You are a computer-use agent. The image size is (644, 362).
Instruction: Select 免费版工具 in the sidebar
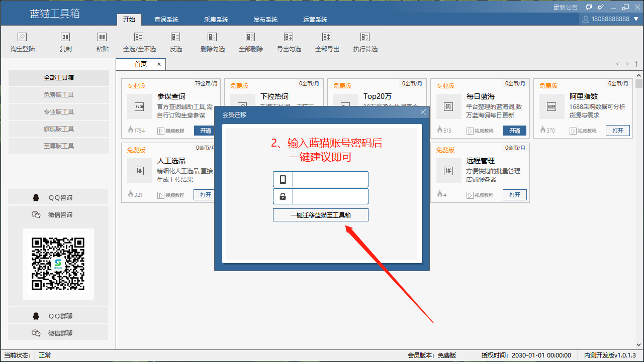click(59, 95)
